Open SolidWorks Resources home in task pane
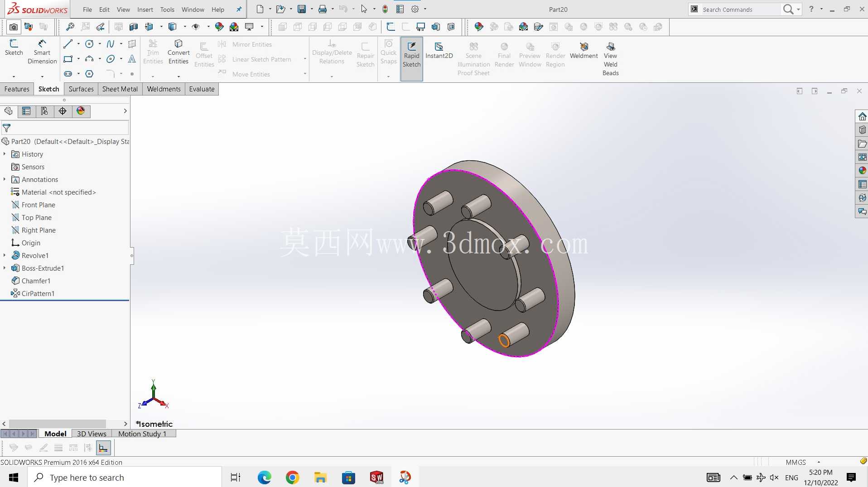This screenshot has width=868, height=487. click(862, 116)
